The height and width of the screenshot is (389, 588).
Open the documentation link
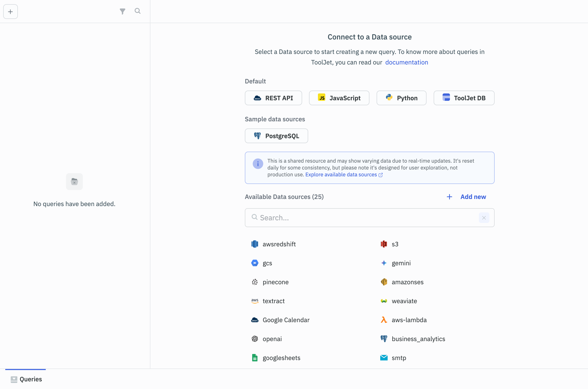(x=406, y=62)
